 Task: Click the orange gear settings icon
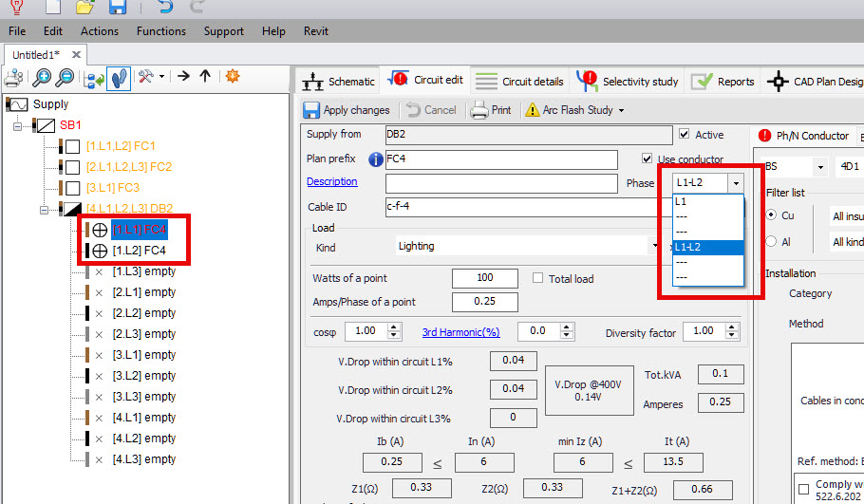[x=232, y=77]
